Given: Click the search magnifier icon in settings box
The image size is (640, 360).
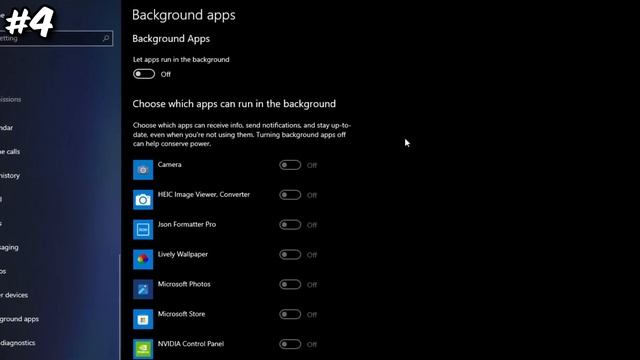Looking at the screenshot, I should (x=106, y=38).
